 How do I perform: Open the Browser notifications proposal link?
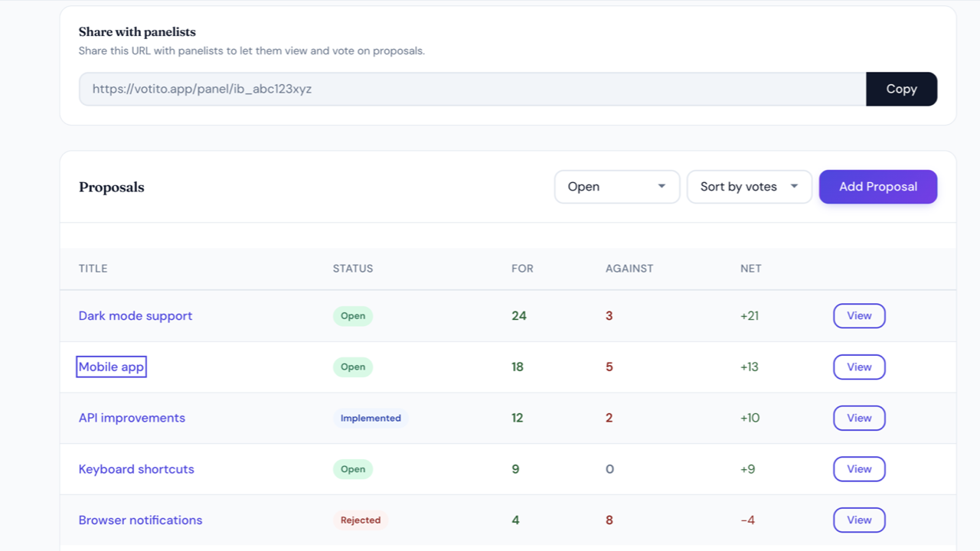click(x=141, y=520)
